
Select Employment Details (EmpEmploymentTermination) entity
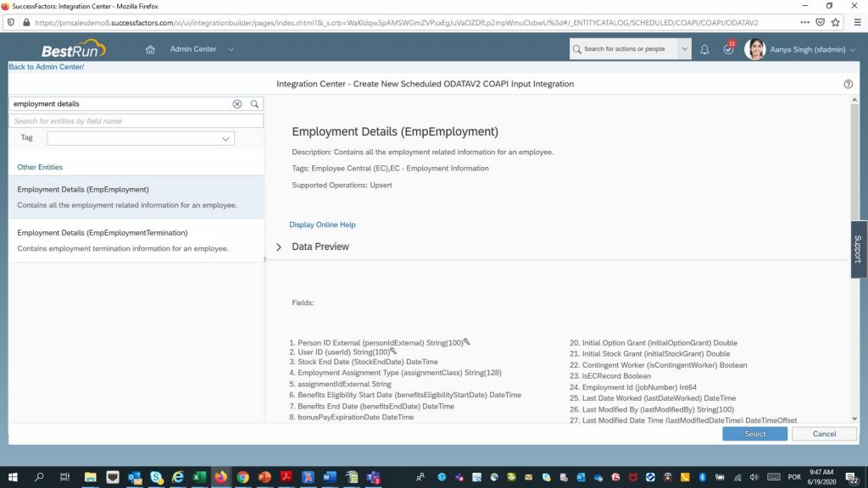pyautogui.click(x=136, y=241)
